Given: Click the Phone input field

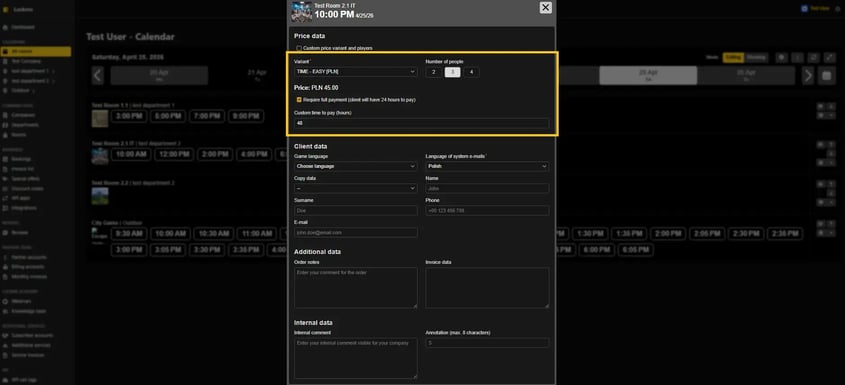Looking at the screenshot, I should point(487,210).
